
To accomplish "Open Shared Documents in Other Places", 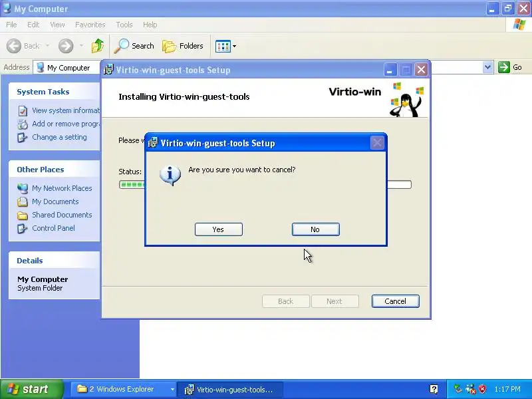I will 62,215.
